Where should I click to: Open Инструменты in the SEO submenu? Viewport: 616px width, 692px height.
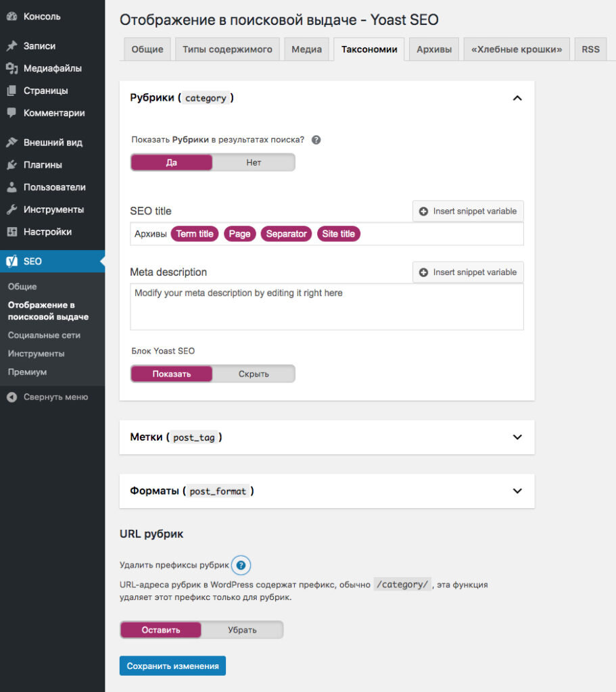[37, 353]
